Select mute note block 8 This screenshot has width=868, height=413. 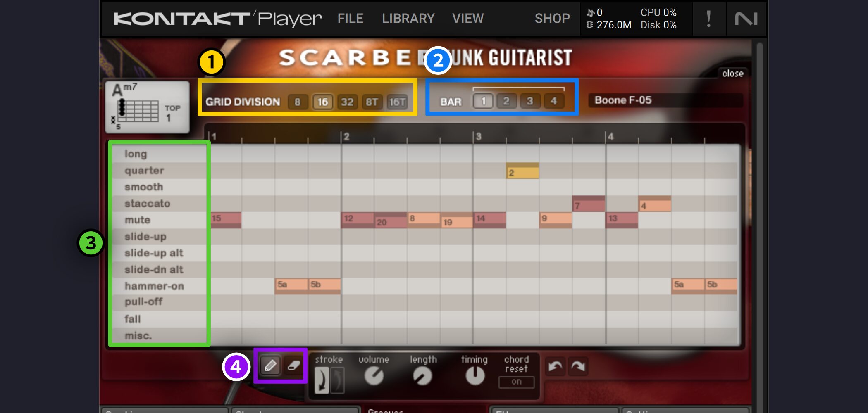pos(424,220)
